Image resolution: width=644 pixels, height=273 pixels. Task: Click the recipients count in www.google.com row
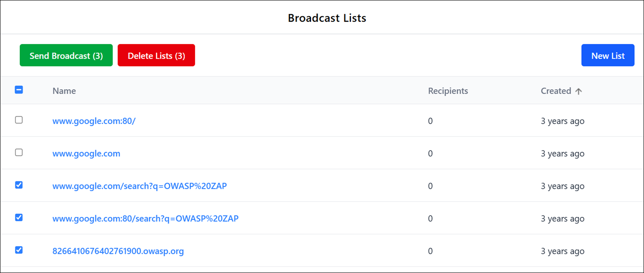[430, 153]
